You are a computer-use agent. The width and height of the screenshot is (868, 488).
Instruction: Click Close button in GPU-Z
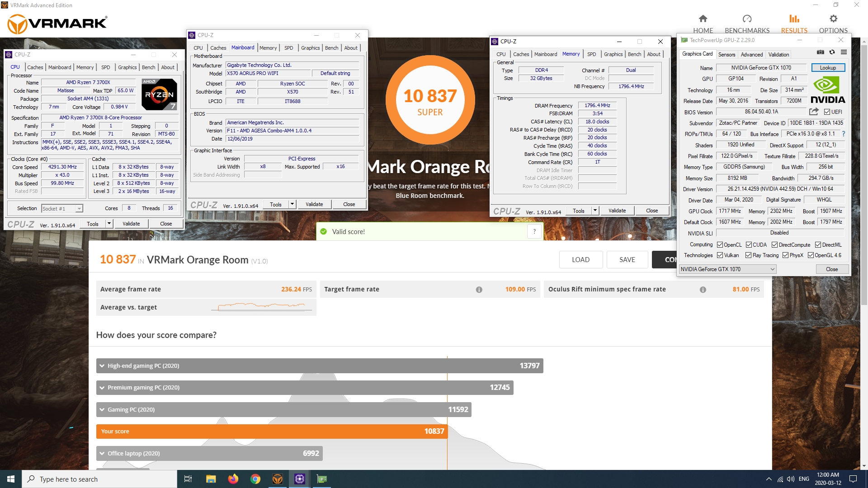pos(832,269)
